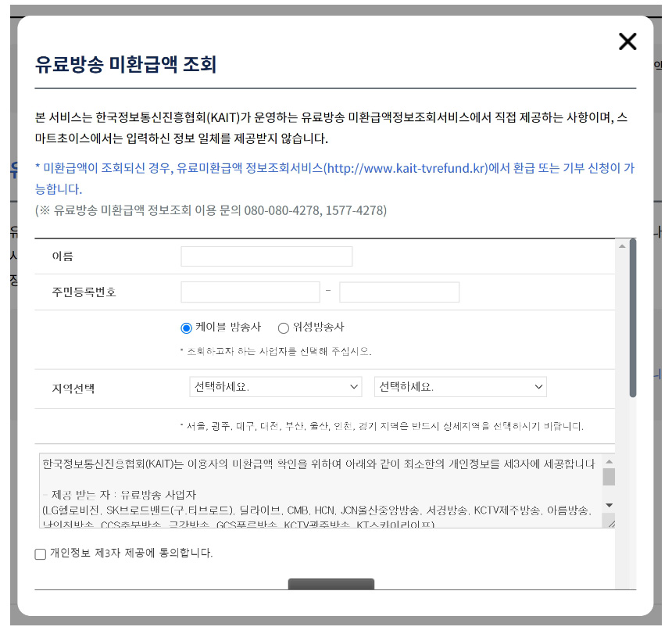Click the dark submit button below the checkbox
The image size is (672, 634).
click(331, 584)
